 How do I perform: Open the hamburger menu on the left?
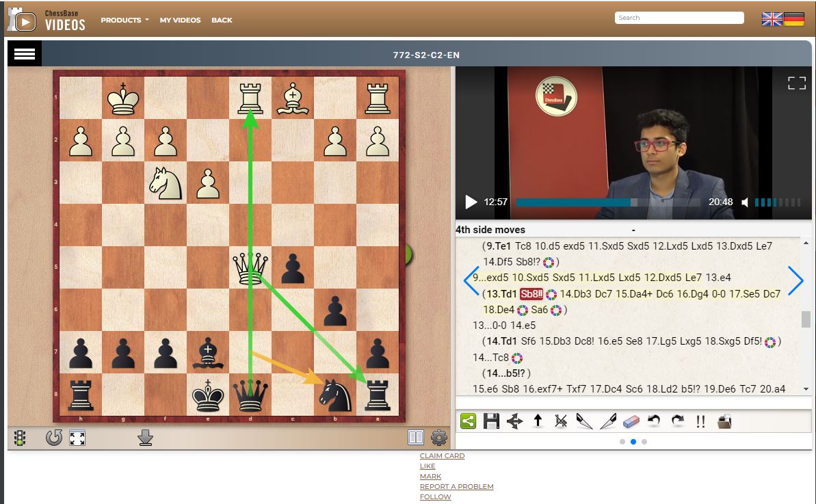pos(24,53)
